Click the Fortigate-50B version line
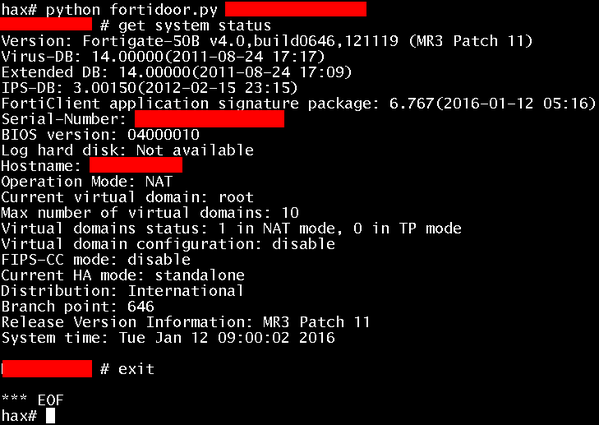This screenshot has height=425, width=599. 267,41
